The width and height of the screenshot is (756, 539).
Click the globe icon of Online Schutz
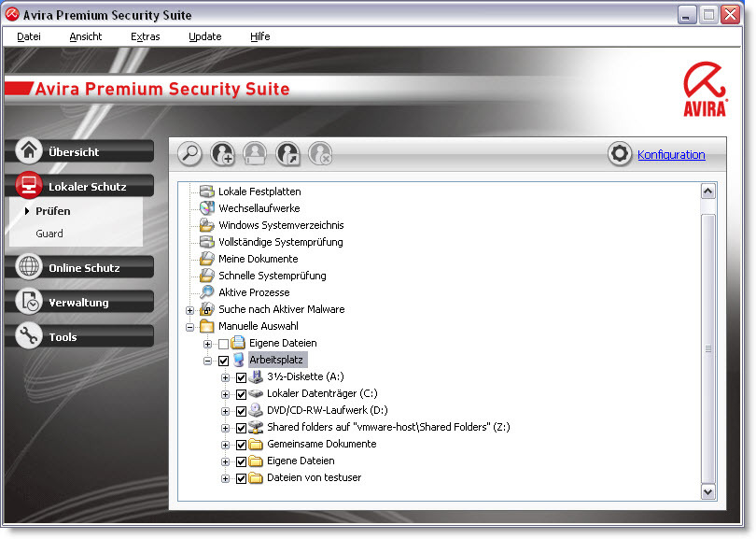pyautogui.click(x=29, y=266)
